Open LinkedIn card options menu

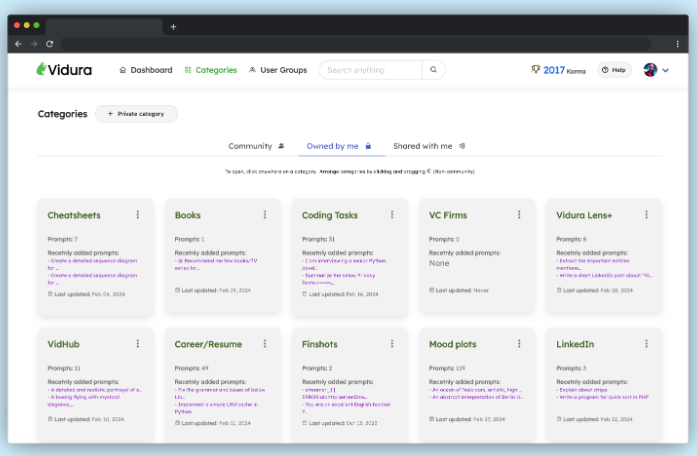pos(646,344)
